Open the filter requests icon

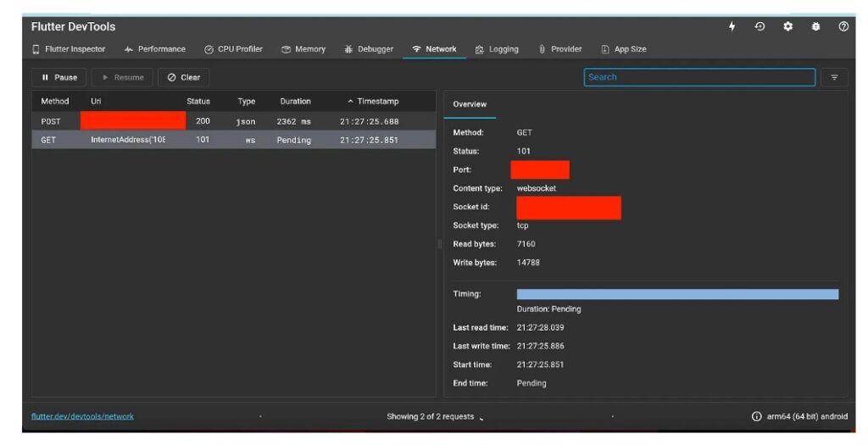tap(834, 77)
